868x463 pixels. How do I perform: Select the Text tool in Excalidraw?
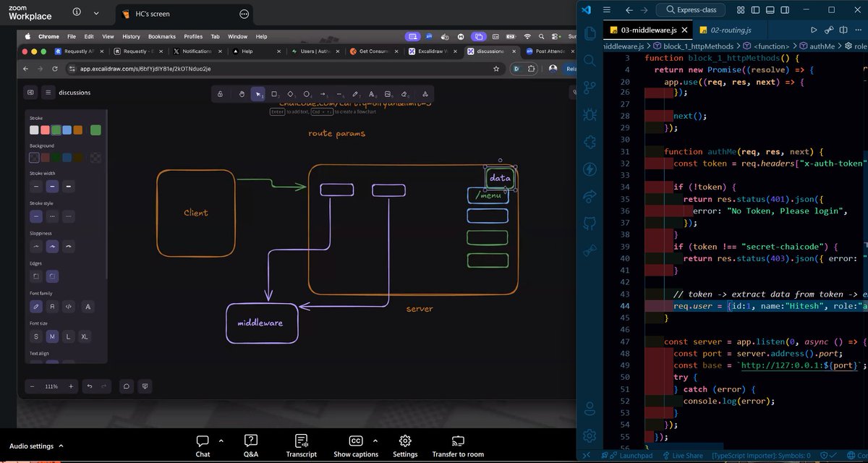(372, 94)
